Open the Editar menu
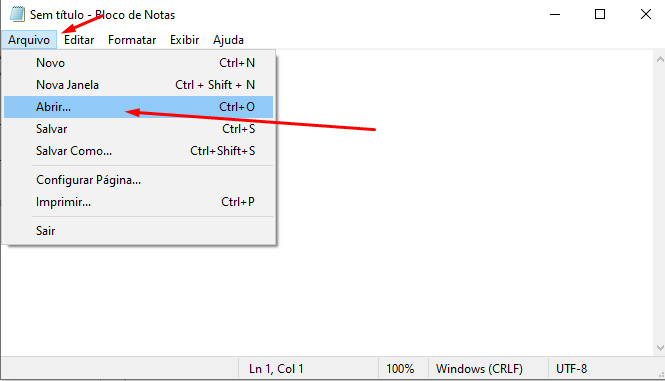This screenshot has width=665, height=381. 79,40
